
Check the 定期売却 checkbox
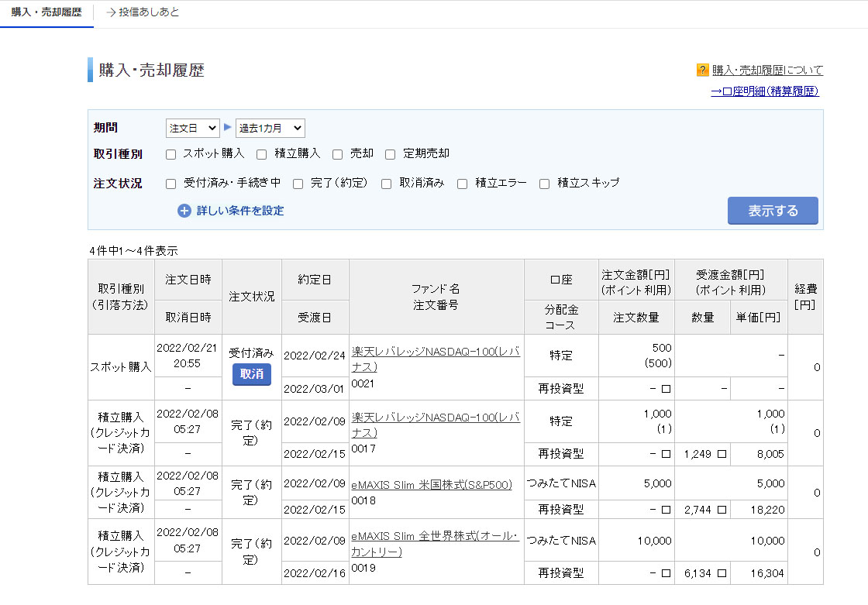pos(391,154)
